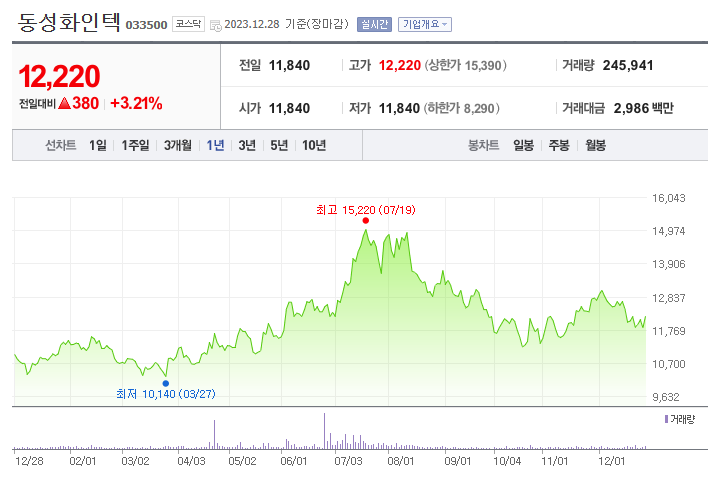This screenshot has height=490, width=708.
Task: Click the 하한가 8,290 text
Action: (461, 108)
